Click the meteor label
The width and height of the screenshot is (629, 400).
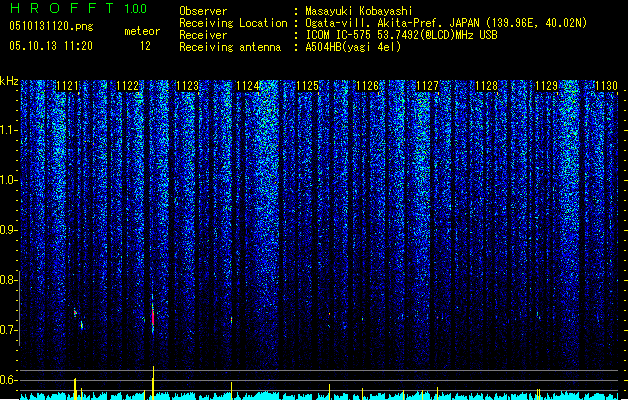tap(142, 31)
